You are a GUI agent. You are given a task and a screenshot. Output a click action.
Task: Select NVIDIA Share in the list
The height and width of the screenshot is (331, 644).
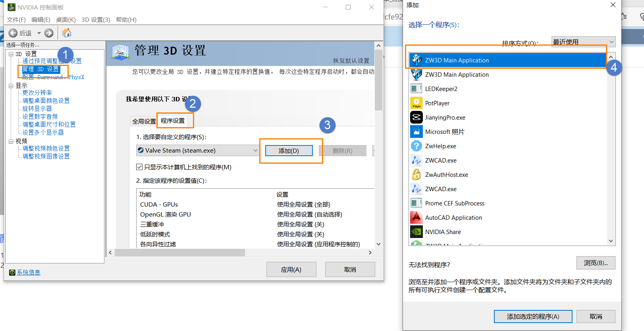[x=508, y=232]
